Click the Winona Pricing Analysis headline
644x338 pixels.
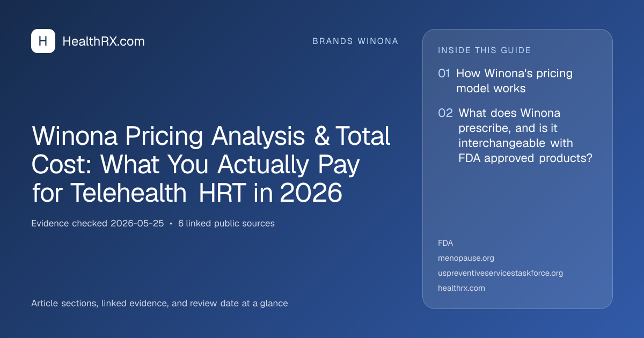(x=211, y=165)
